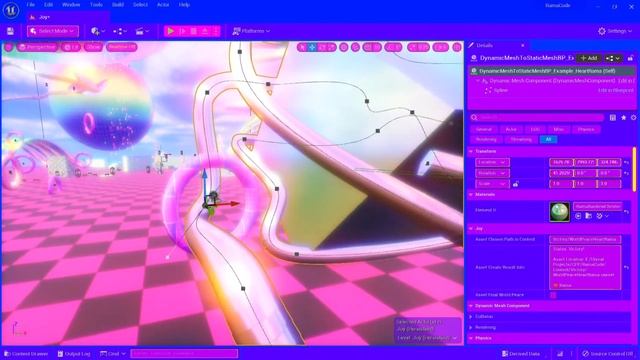Open the Output Log
Screen dimensions: 640x360
pyautogui.click(x=74, y=354)
